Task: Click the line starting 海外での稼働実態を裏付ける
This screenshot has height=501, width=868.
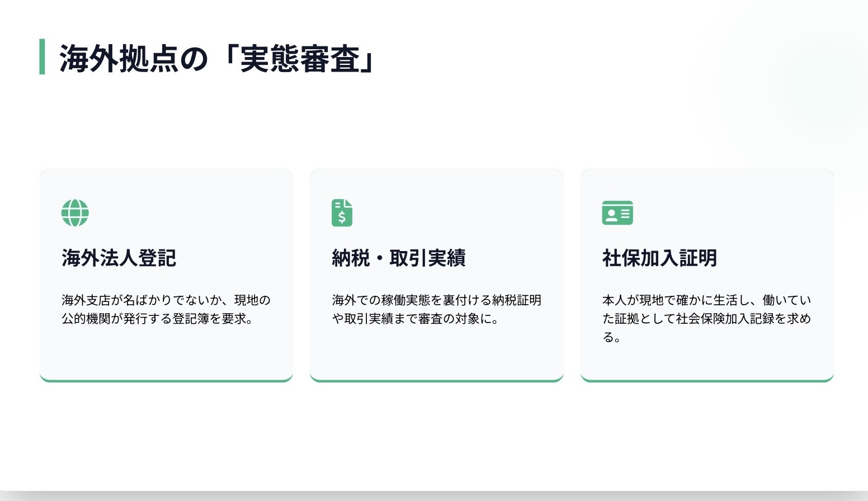Action: click(436, 300)
